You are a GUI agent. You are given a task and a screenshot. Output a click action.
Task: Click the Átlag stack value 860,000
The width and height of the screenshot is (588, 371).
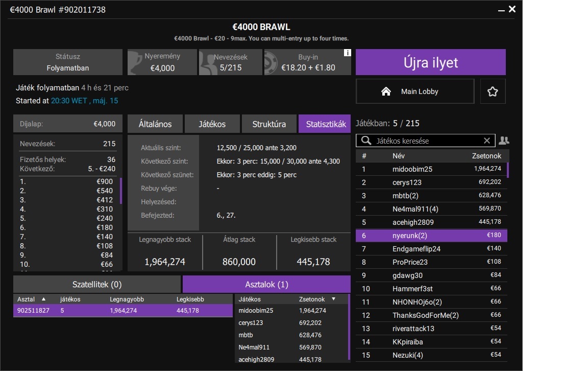239,262
